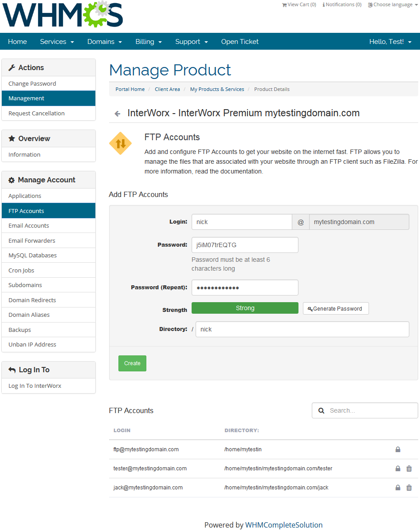Image resolution: width=420 pixels, height=532 pixels.
Task: Expand the Services menu
Action: [x=57, y=41]
